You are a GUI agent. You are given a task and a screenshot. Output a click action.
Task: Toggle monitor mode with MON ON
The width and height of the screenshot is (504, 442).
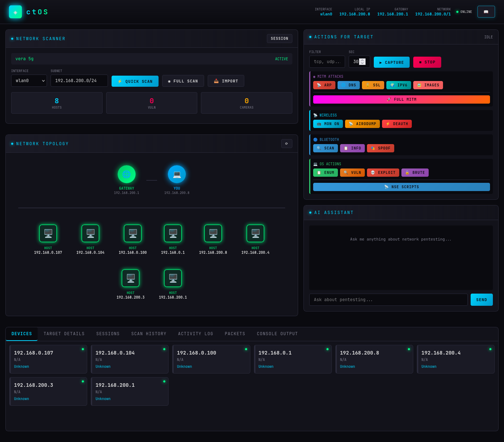click(x=328, y=124)
